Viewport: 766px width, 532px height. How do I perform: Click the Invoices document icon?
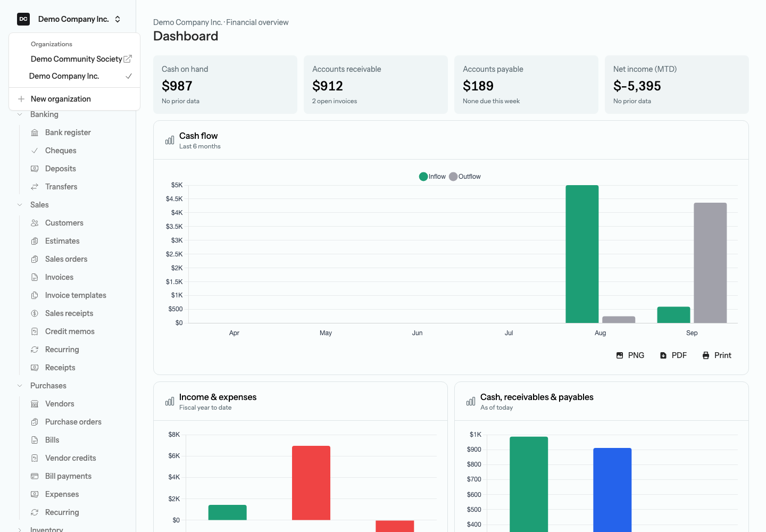(35, 277)
